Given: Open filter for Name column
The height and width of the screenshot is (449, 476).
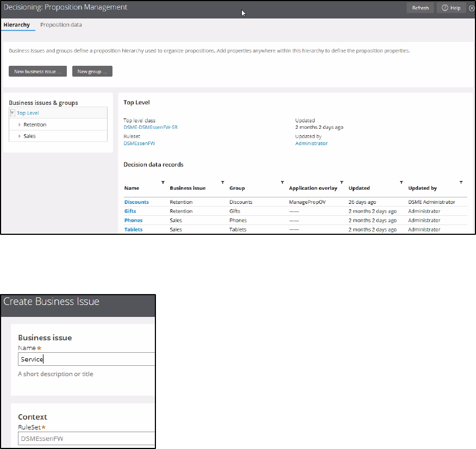Looking at the screenshot, I should tap(163, 183).
